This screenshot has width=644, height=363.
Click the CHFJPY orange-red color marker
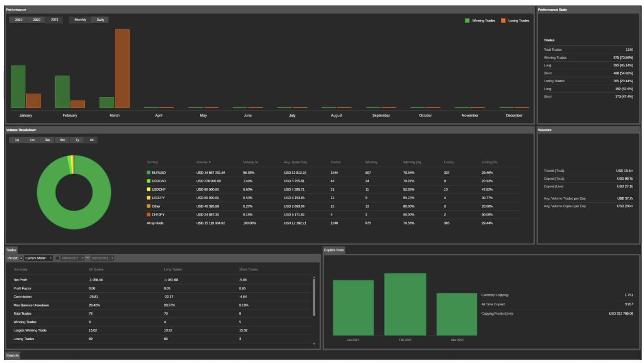149,214
